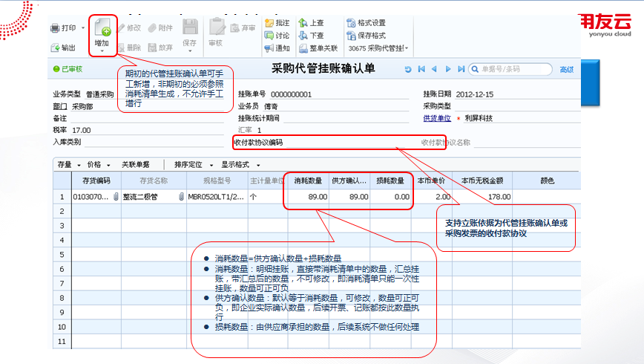
Task: Click the 颜色 column header
Action: pos(547,181)
